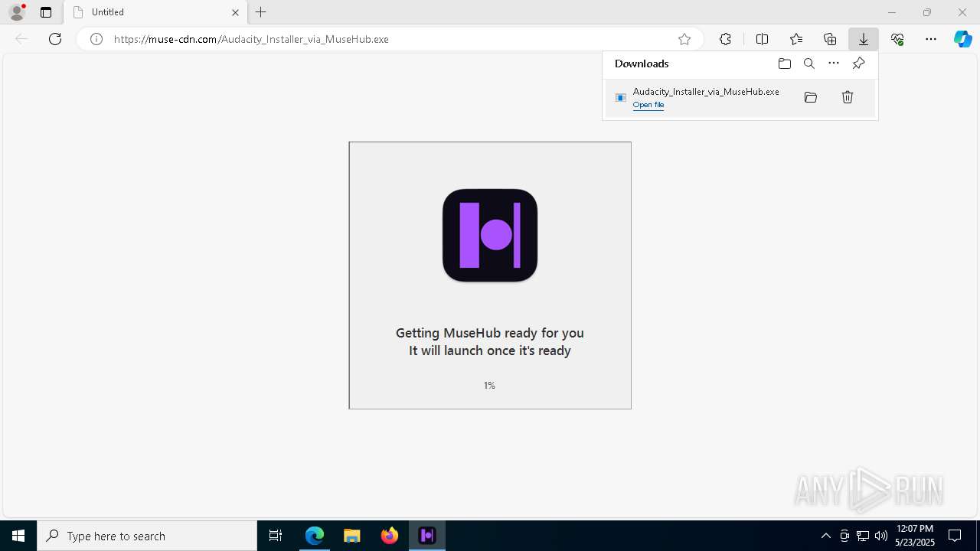Viewport: 980px width, 551px height.
Task: Toggle Split screen view icon
Action: (x=763, y=39)
